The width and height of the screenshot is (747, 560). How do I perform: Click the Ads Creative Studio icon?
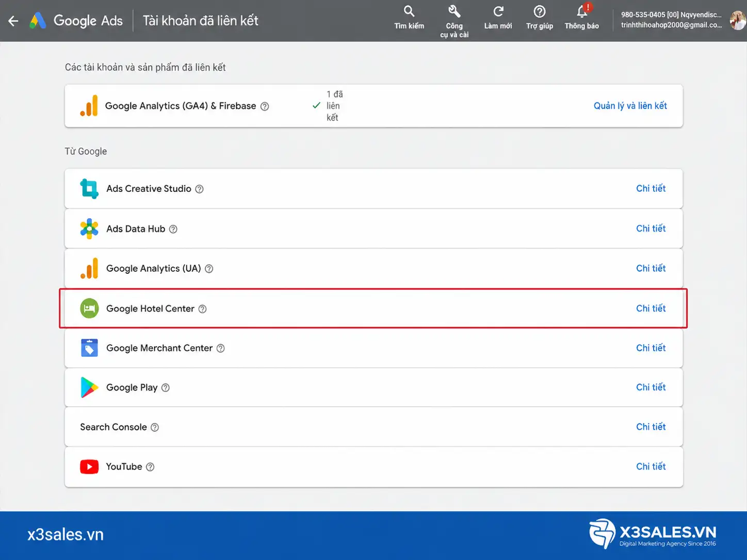coord(89,189)
